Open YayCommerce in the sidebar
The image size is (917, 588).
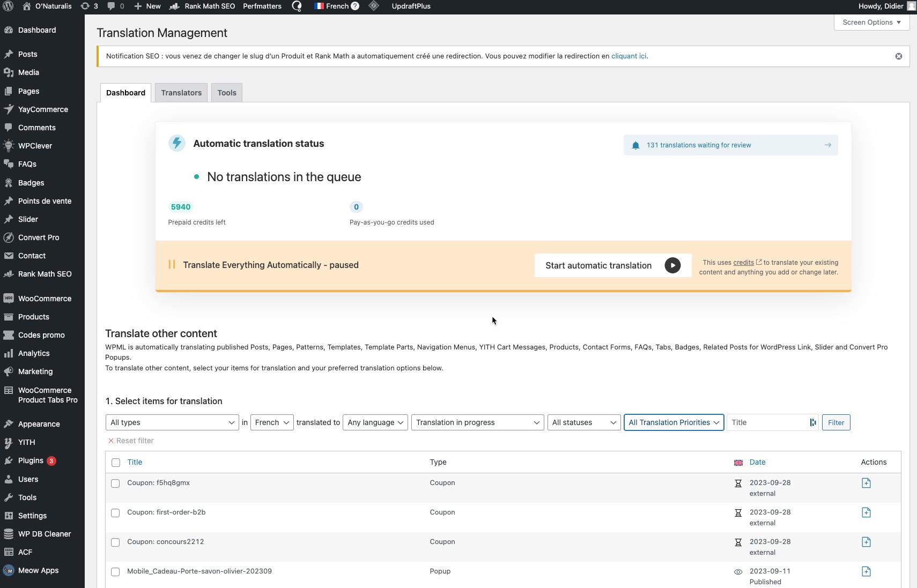pyautogui.click(x=42, y=109)
